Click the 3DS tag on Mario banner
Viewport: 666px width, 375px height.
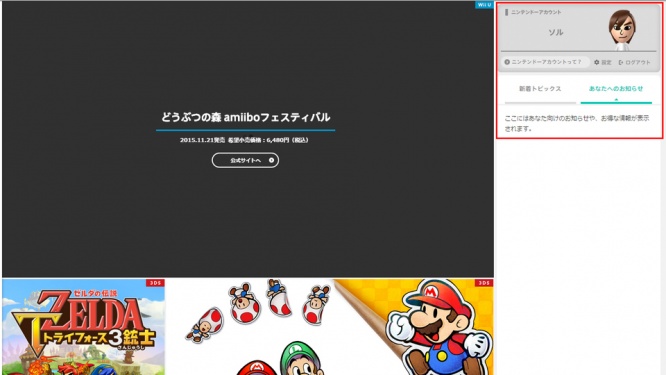(x=484, y=283)
